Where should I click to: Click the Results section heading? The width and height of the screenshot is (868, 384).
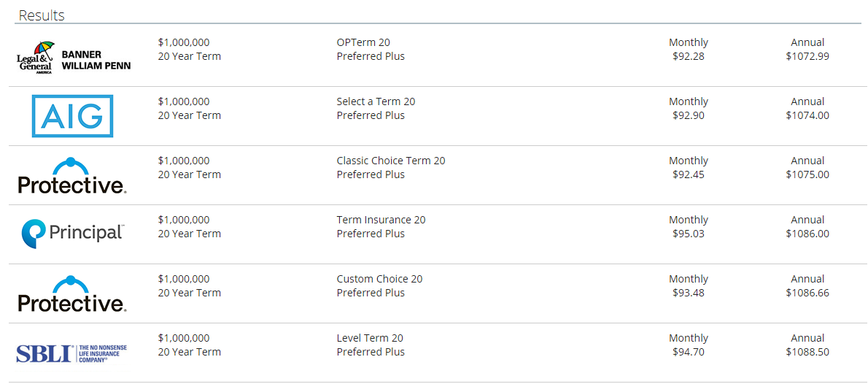tap(42, 15)
